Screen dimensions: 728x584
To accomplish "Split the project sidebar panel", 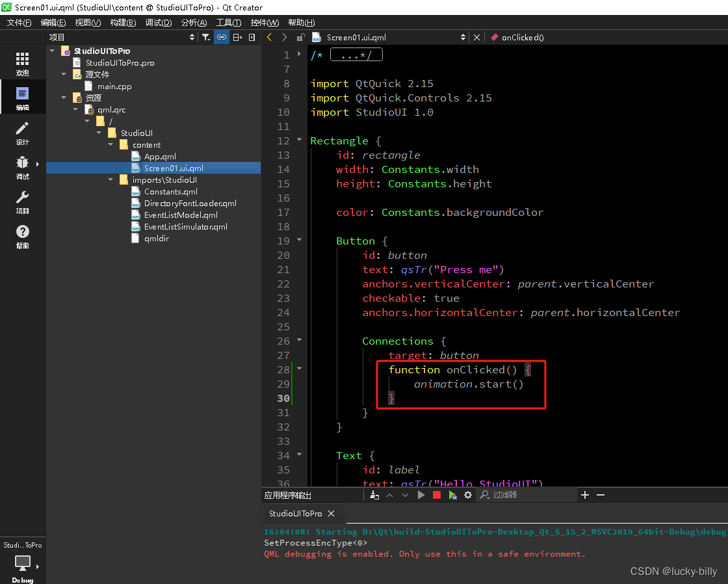I will (x=238, y=37).
